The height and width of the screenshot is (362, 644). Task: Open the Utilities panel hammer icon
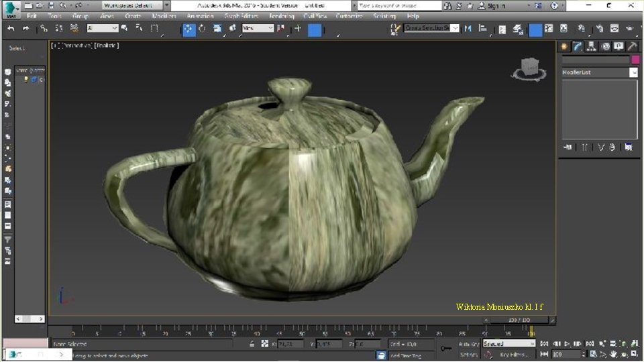[631, 46]
